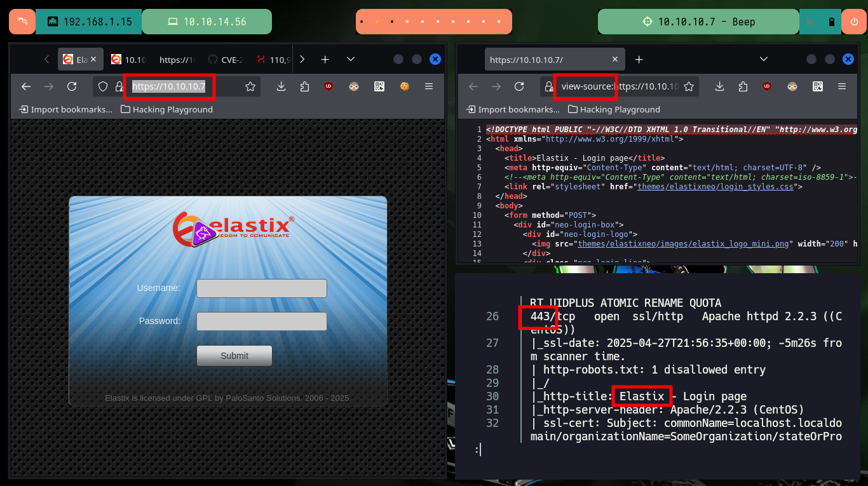Screen dimensions: 868x486
Task: Select the https://10.10.10.7/ tab in right browser
Action: point(554,59)
